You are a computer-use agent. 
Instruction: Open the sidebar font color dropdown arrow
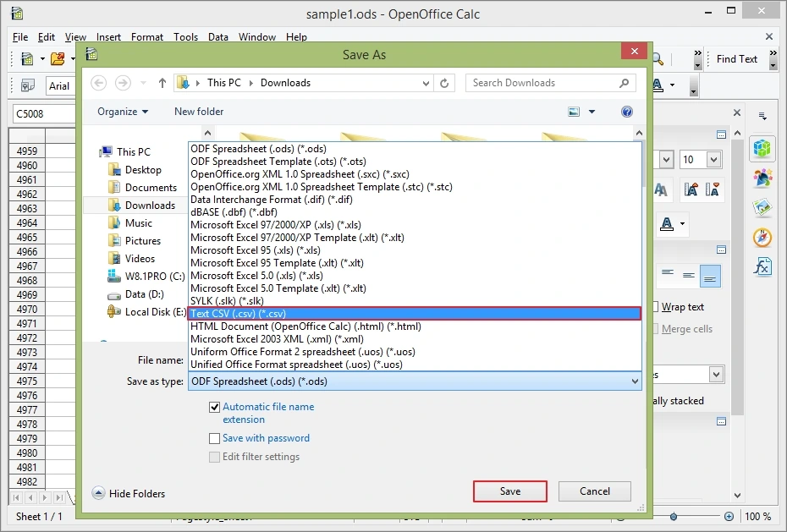pos(682,223)
